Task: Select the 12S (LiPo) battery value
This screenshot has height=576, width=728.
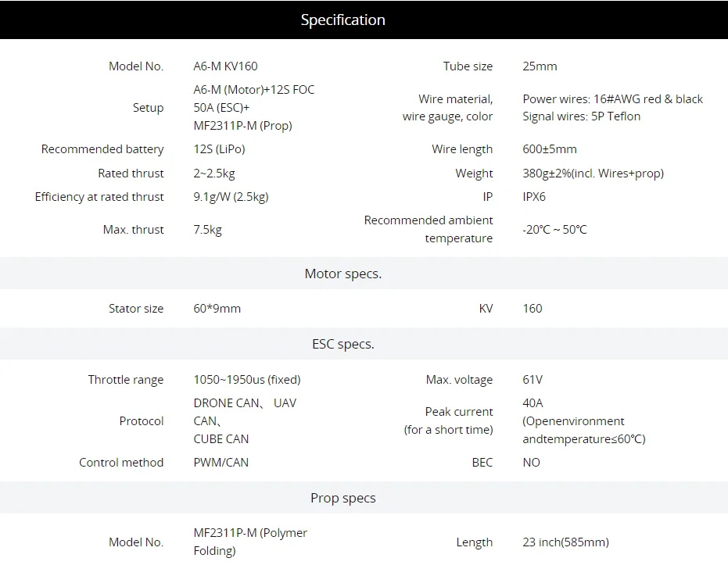Action: [219, 149]
